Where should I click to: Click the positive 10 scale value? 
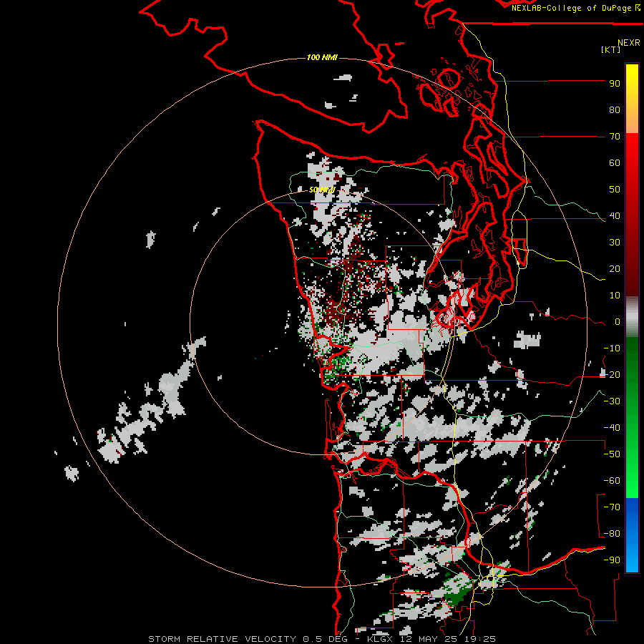click(615, 296)
